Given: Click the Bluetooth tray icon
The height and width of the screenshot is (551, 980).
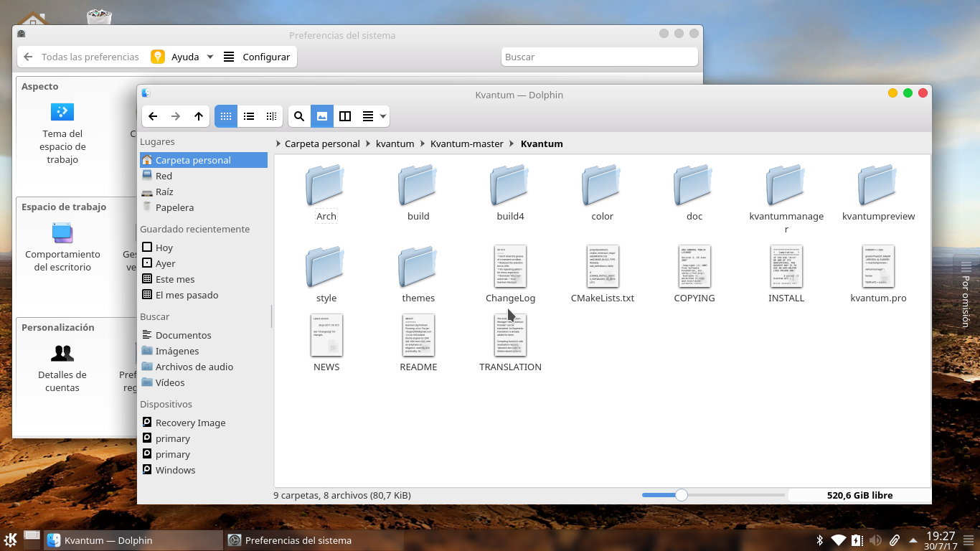Looking at the screenshot, I should point(819,540).
